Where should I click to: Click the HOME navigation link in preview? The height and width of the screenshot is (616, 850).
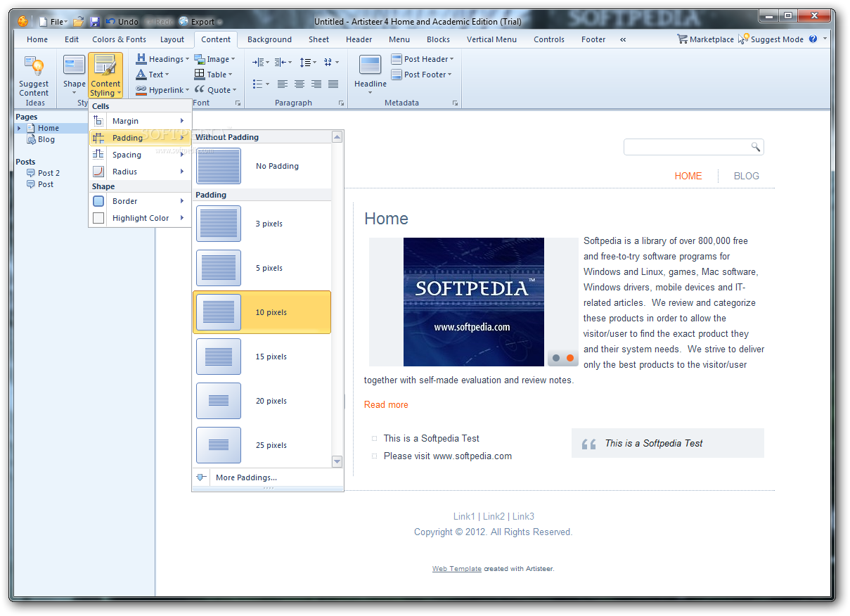(x=688, y=176)
